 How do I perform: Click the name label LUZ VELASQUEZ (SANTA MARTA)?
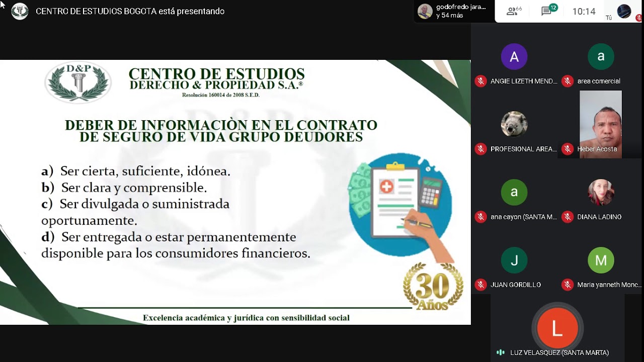click(x=559, y=352)
